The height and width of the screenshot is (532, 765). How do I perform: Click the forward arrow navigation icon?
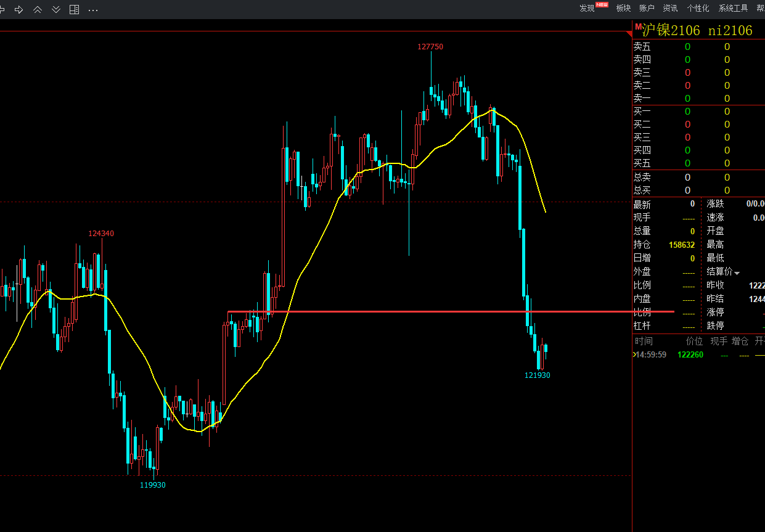[18, 9]
